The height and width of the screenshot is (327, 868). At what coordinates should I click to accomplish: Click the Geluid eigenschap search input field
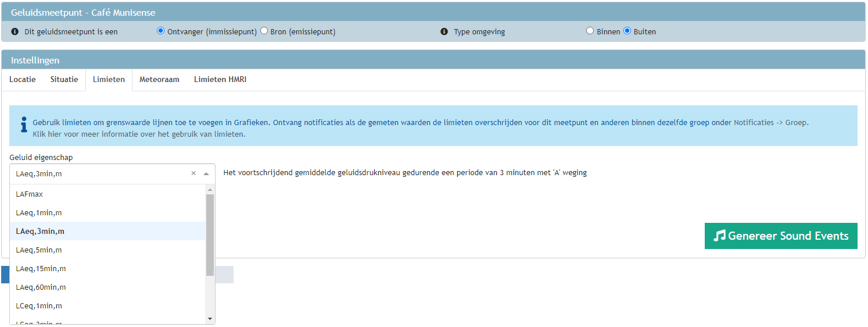99,173
